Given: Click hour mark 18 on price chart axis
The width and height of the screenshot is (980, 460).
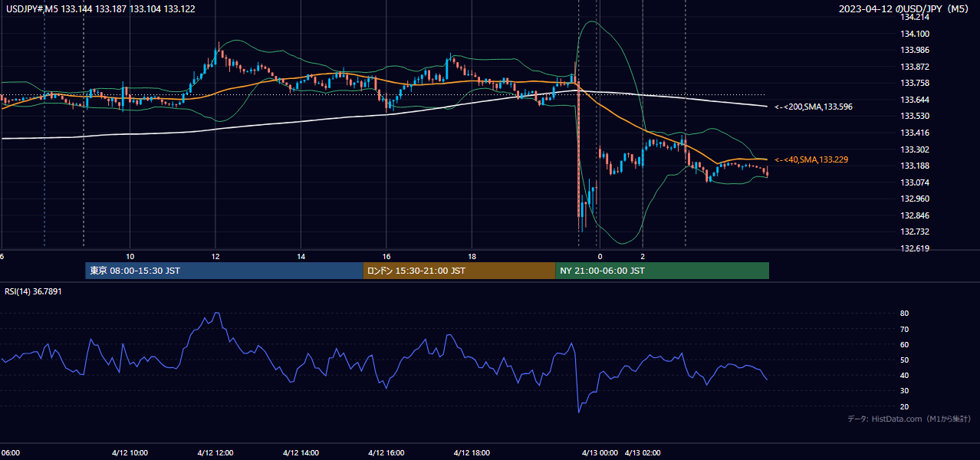Looking at the screenshot, I should (472, 256).
